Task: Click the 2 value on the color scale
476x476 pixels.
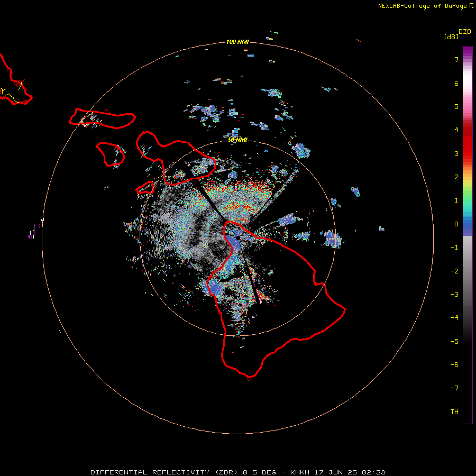Action: click(456, 177)
